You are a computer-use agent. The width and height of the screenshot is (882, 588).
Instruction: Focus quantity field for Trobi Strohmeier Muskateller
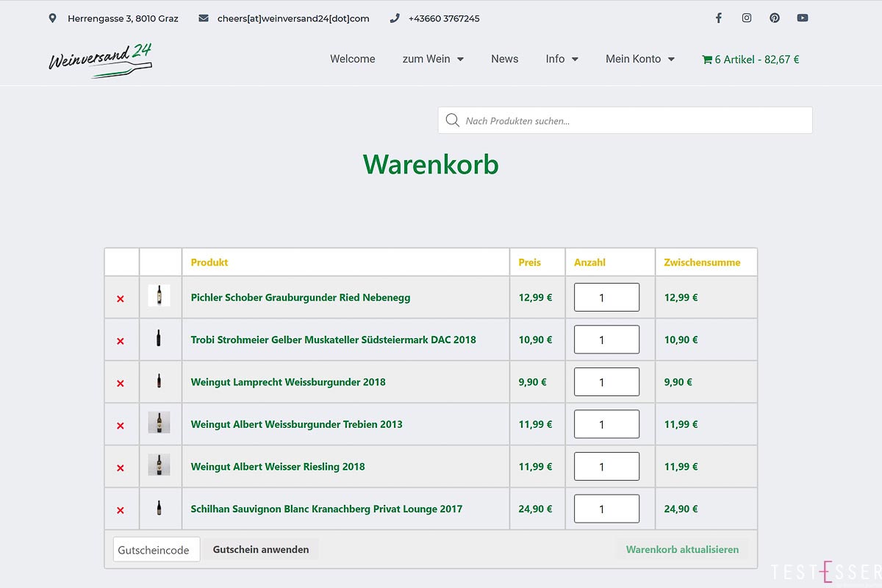coord(606,340)
